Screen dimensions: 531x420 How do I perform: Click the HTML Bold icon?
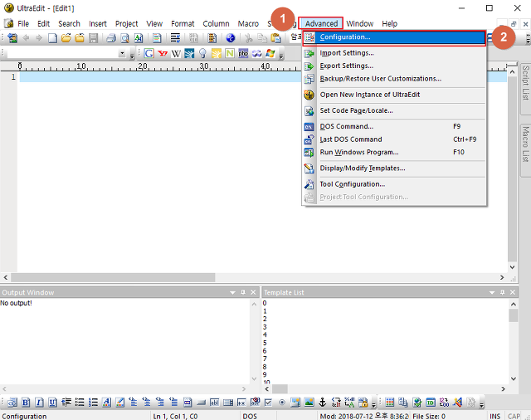(26, 403)
